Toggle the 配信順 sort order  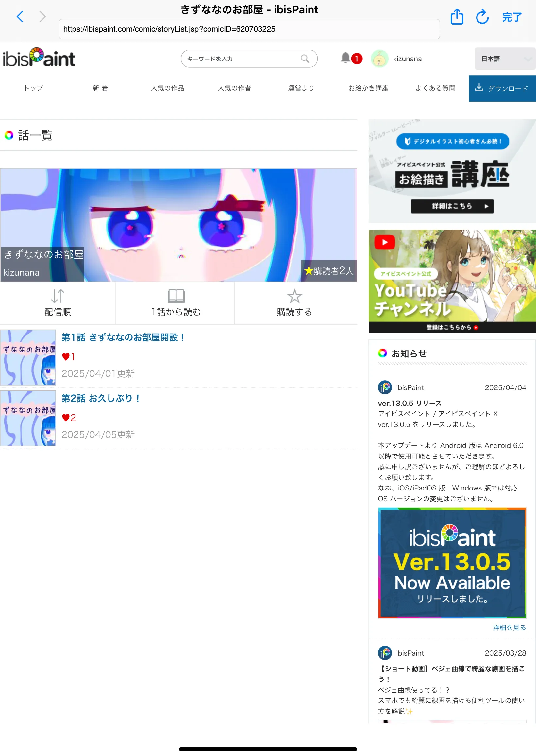coord(58,303)
